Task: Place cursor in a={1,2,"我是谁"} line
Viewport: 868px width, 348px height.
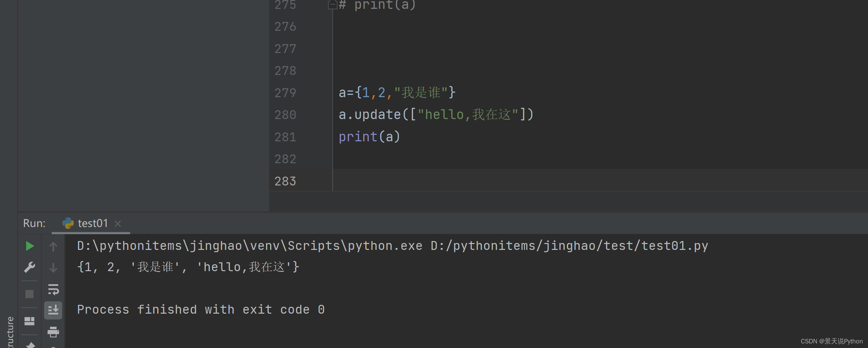Action: click(397, 92)
